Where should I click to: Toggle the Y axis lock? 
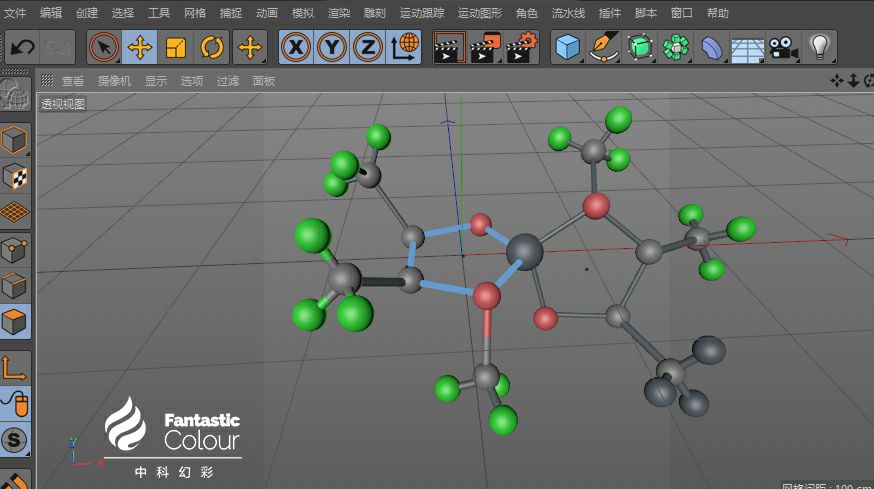pos(332,47)
